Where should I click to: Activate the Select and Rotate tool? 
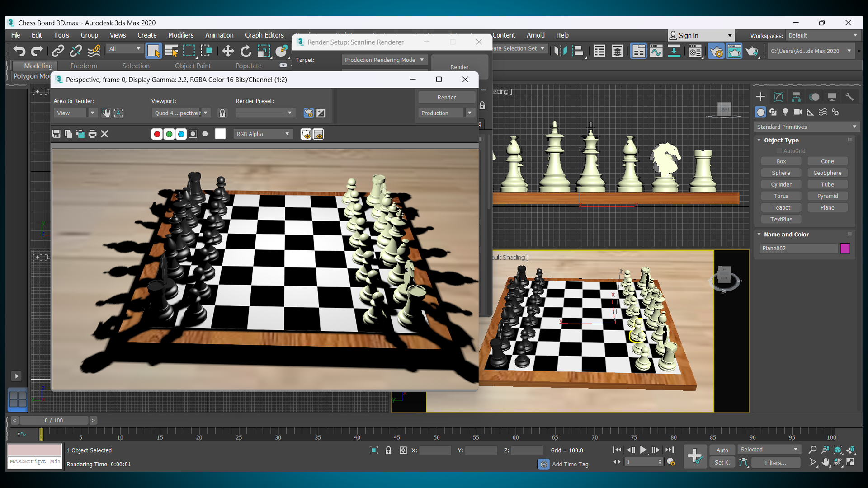(245, 51)
